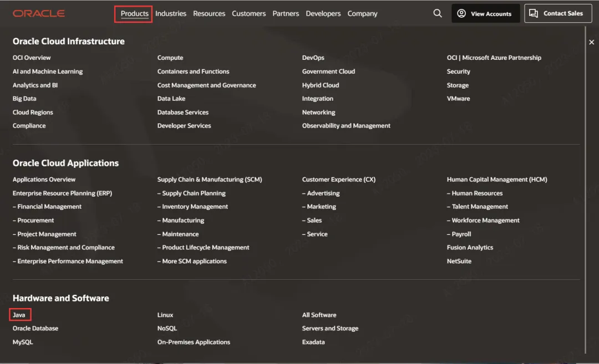Open Containers and Functions link
This screenshot has height=364, width=599.
(x=193, y=71)
